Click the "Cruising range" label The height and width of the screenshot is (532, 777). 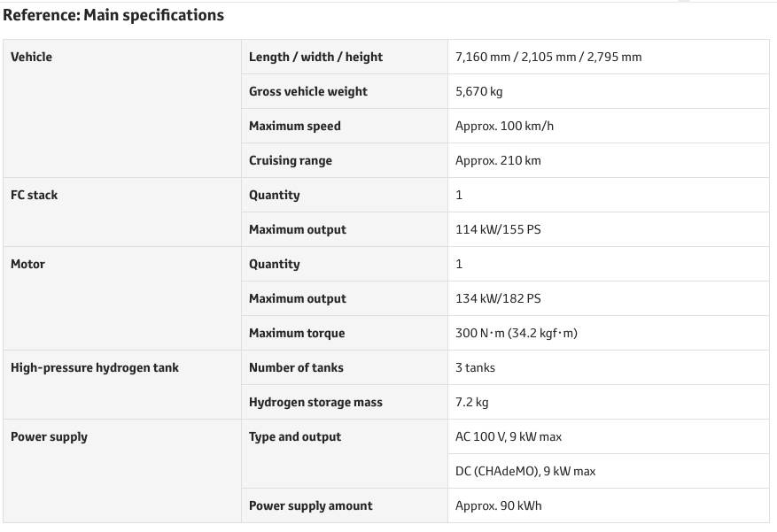coord(291,160)
